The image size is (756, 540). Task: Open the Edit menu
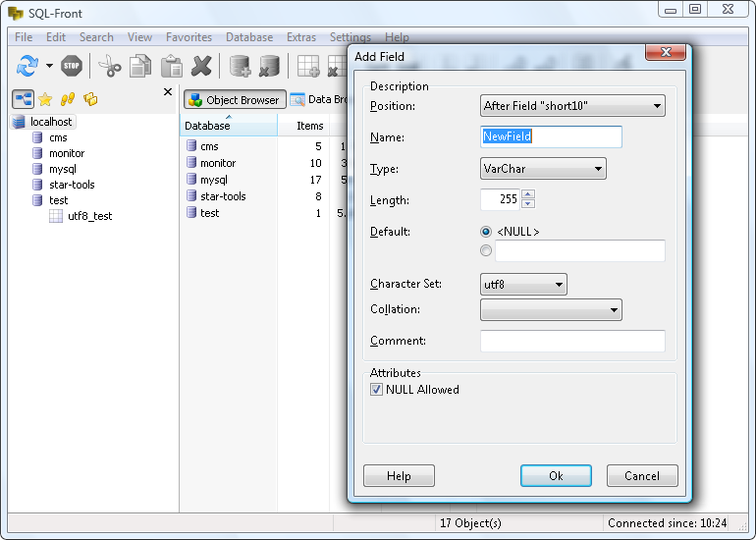pos(56,37)
